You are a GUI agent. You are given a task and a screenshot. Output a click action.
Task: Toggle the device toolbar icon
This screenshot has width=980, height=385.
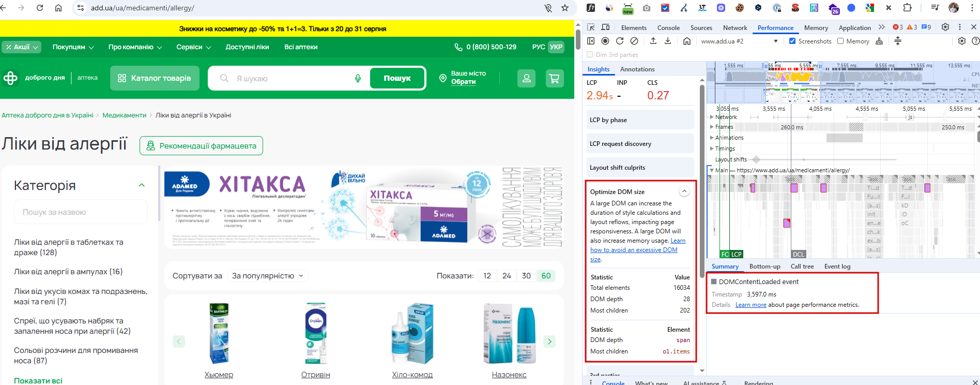tap(605, 27)
